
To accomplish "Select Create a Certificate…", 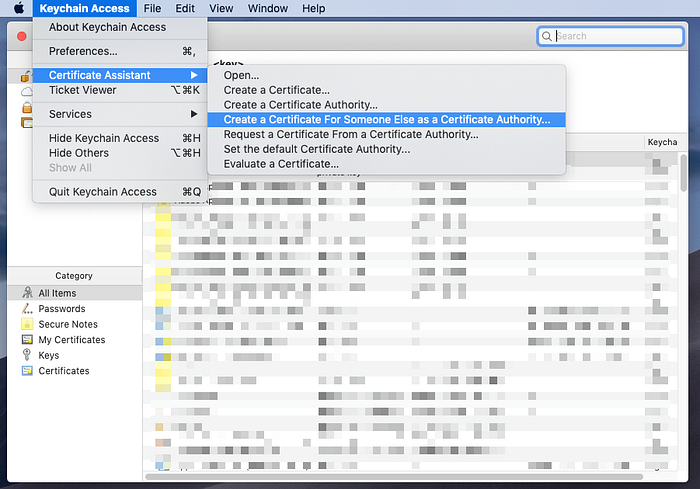I will tap(387, 90).
